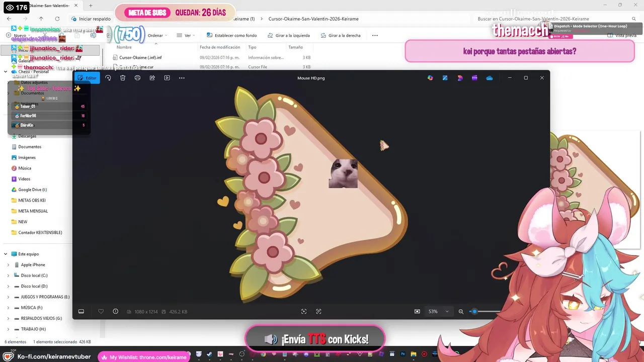Screen dimensions: 644x362
Task: Mark the image as favorite with heart
Action: pyautogui.click(x=101, y=312)
